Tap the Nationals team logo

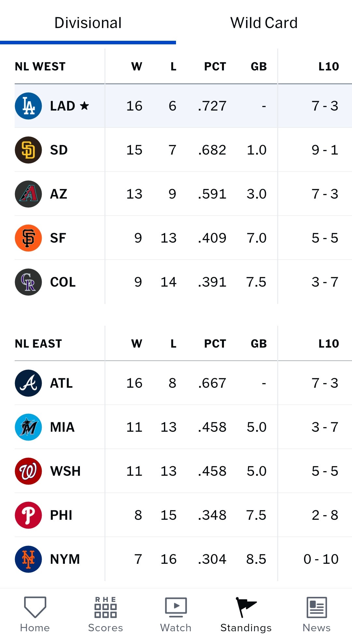coord(28,471)
